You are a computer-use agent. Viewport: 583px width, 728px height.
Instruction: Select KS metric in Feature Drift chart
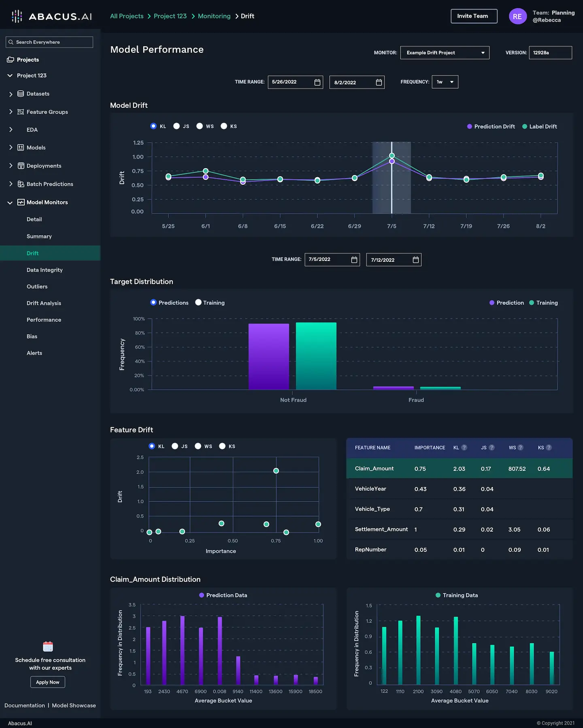click(222, 446)
